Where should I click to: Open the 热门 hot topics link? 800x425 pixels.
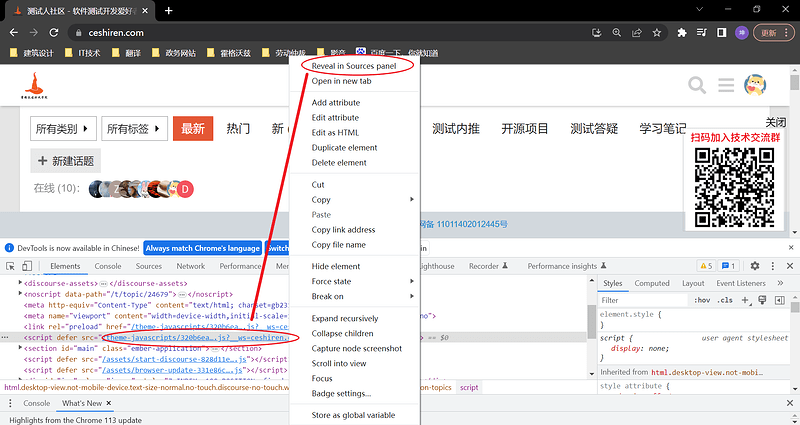pyautogui.click(x=238, y=129)
